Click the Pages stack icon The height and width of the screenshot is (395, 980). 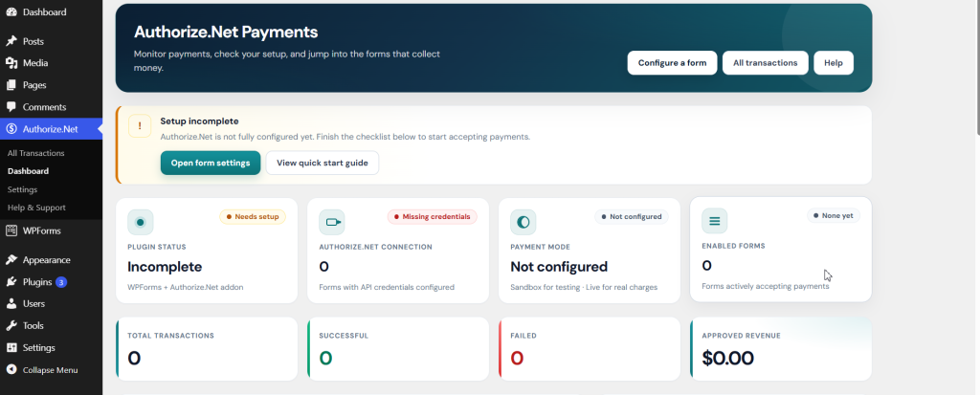coord(11,85)
